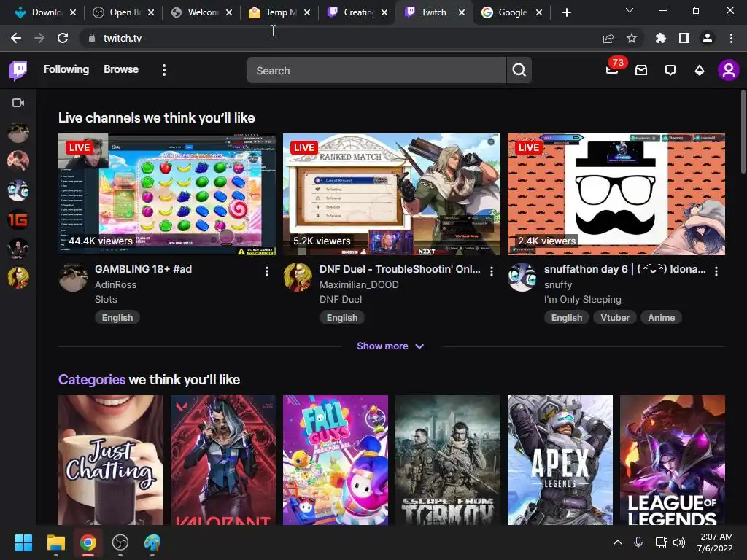Click the page vertical scrollbar
The height and width of the screenshot is (560, 747).
(743, 133)
